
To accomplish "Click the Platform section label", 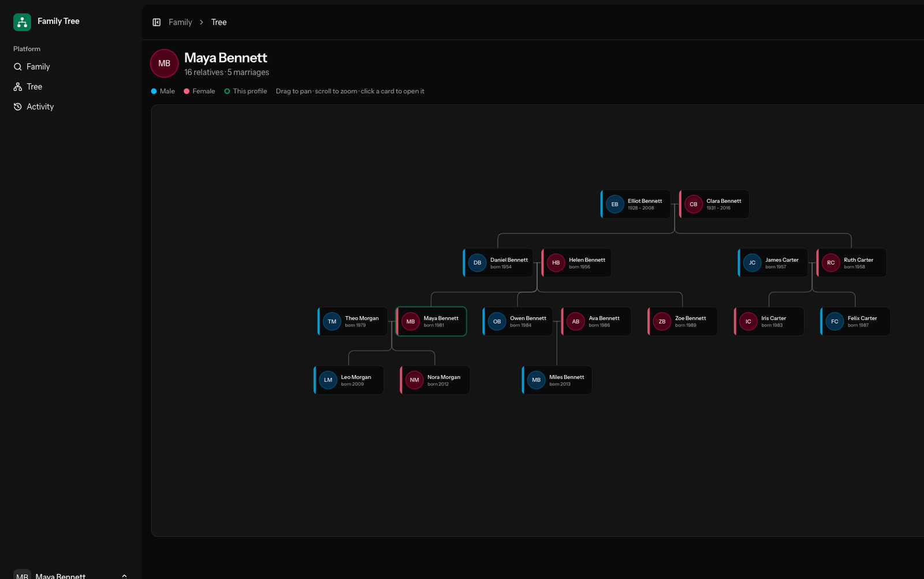I will coord(27,49).
